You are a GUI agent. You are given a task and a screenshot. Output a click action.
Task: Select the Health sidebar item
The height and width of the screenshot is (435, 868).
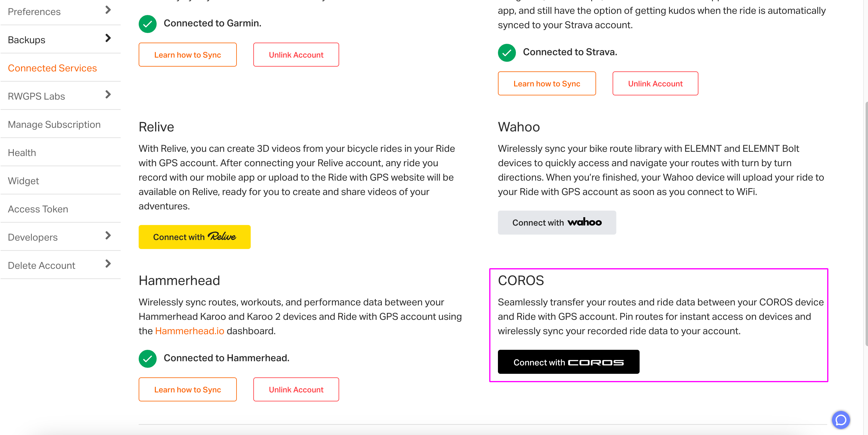(22, 152)
